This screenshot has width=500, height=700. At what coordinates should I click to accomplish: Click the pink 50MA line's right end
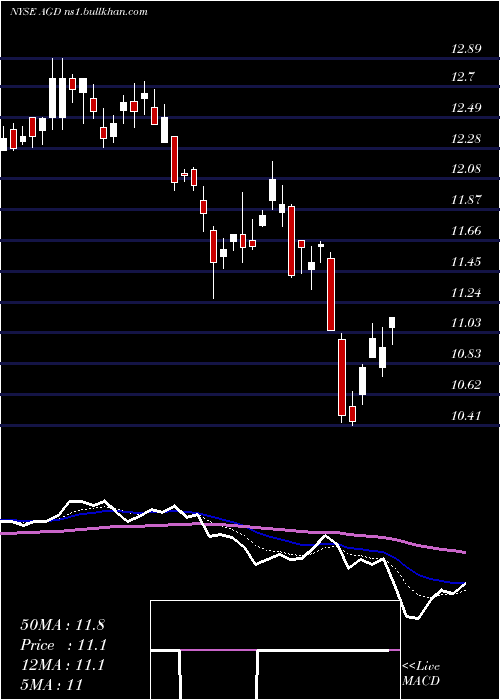tap(464, 552)
